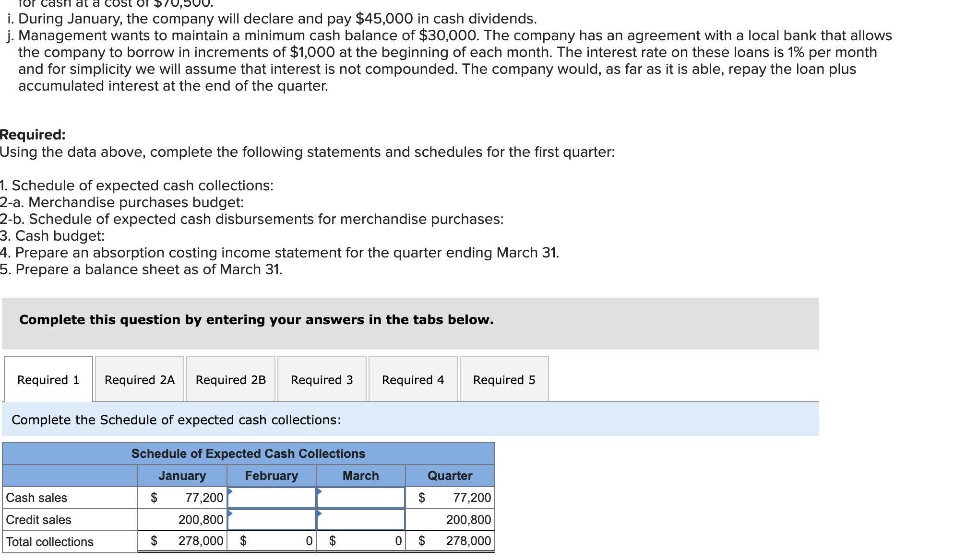Click March cash sales input field

361,498
